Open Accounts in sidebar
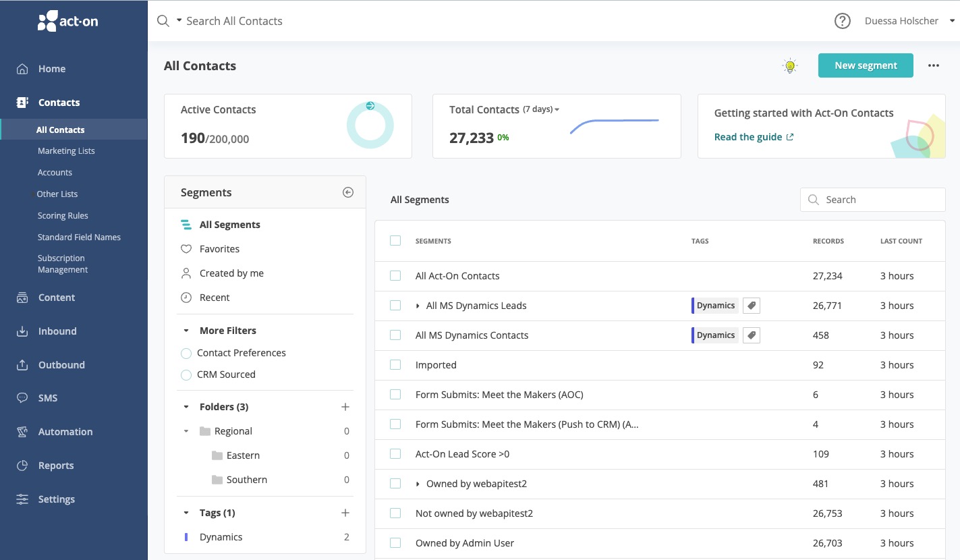960x560 pixels. [55, 173]
